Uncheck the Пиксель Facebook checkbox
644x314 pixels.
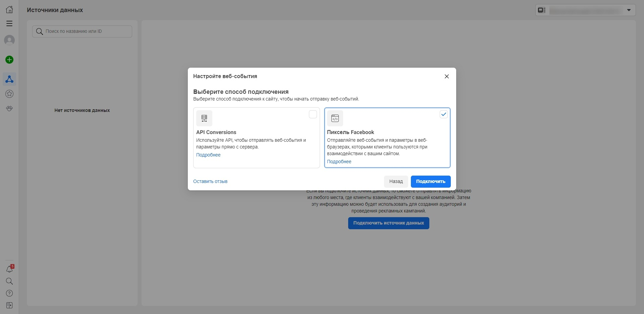click(x=444, y=114)
